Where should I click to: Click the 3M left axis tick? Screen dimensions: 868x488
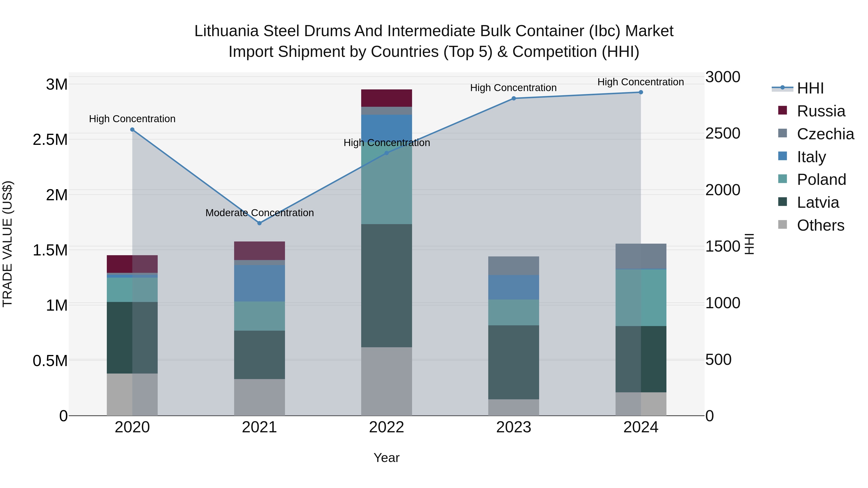(x=57, y=85)
